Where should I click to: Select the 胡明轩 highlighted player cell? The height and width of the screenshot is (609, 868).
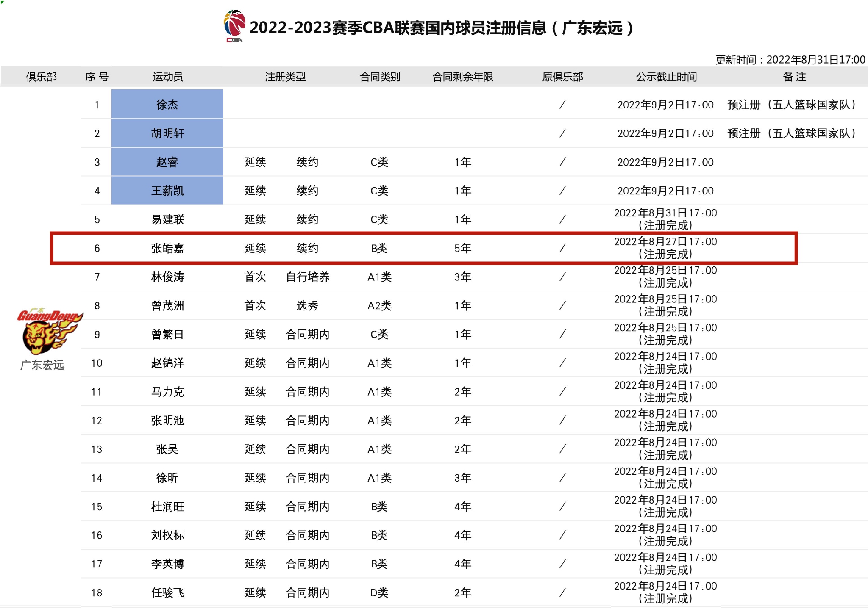tap(167, 133)
